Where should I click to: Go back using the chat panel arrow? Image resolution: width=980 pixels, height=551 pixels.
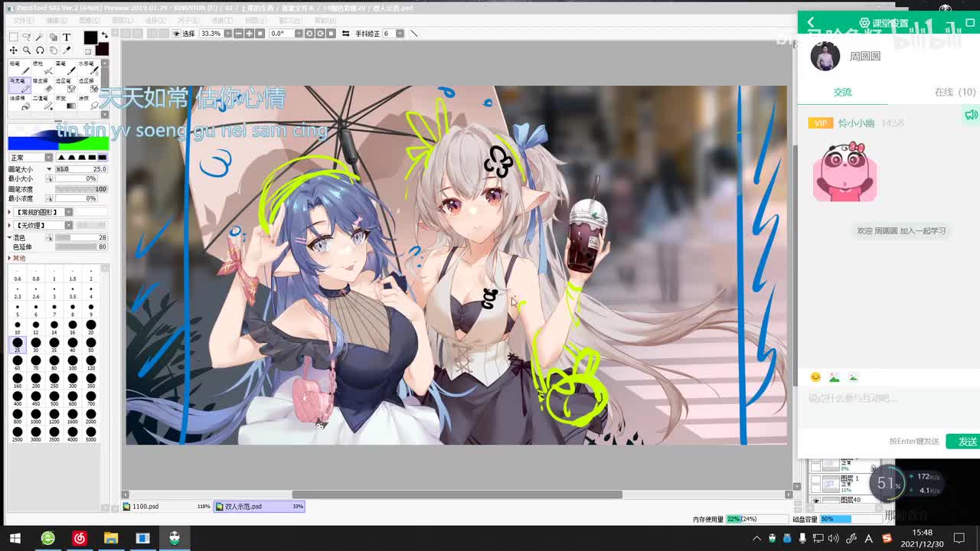pyautogui.click(x=811, y=22)
